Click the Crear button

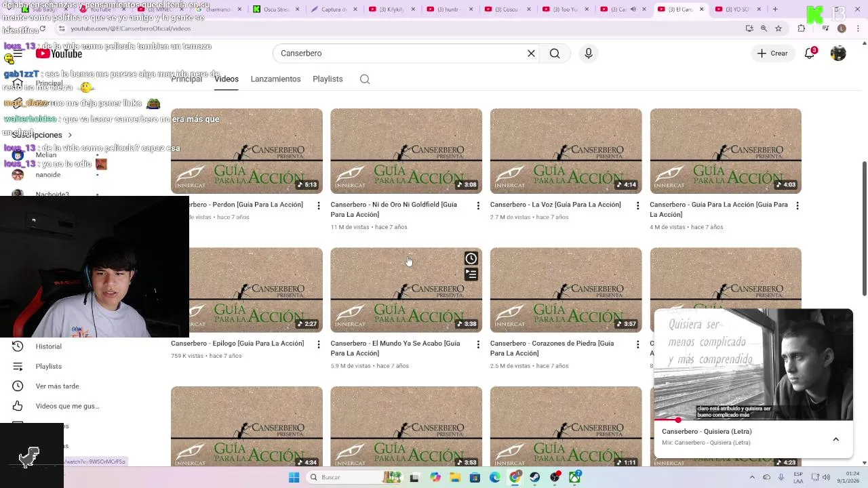(772, 54)
